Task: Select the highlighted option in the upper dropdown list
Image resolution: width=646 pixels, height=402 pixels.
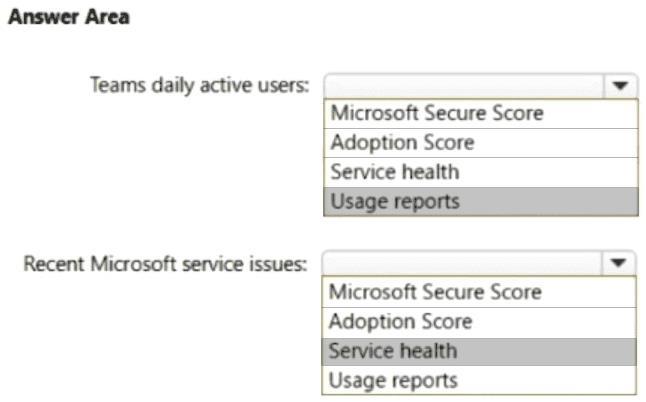Action: 481,201
